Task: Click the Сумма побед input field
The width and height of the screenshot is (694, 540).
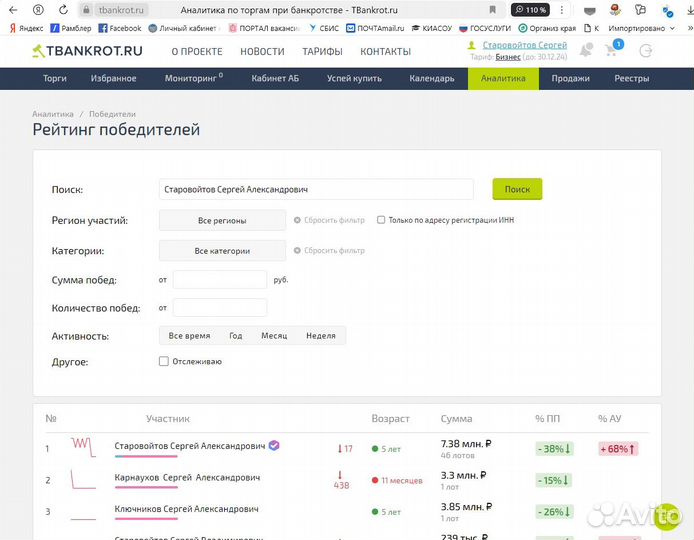Action: (x=220, y=280)
